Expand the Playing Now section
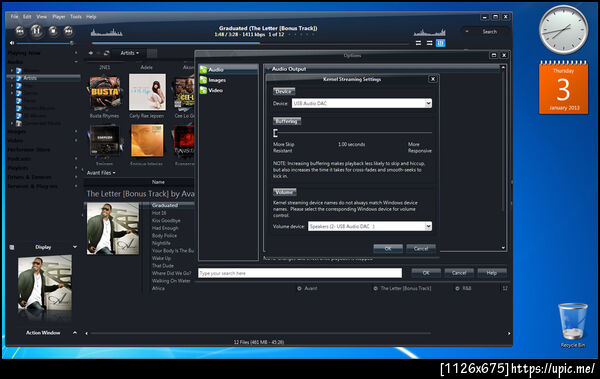 click(76, 53)
